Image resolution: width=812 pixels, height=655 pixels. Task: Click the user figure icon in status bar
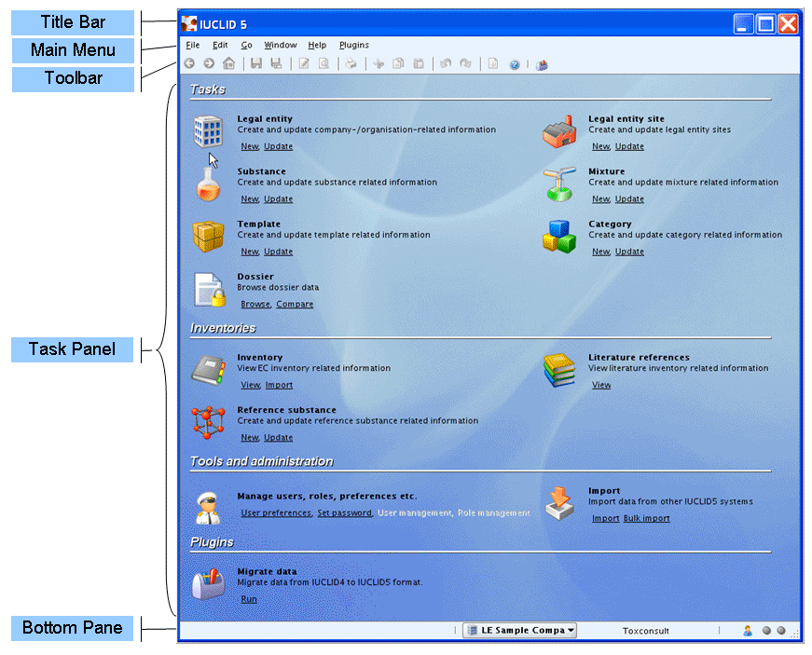(x=748, y=631)
